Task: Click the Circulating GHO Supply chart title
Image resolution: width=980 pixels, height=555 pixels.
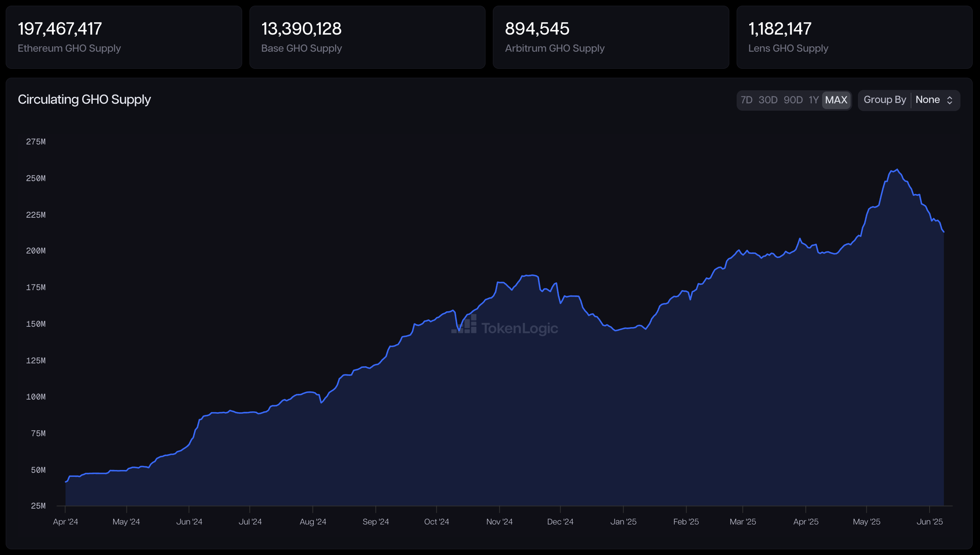Action: [x=84, y=99]
